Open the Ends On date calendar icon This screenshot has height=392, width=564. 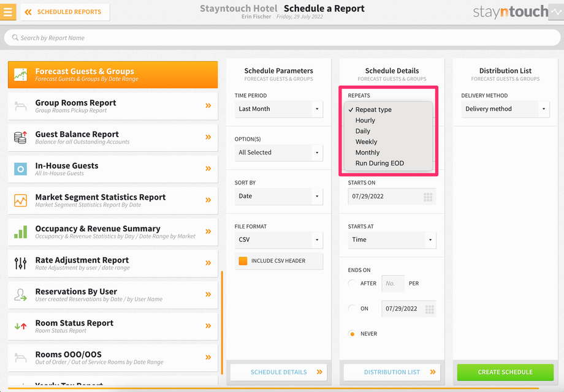tap(430, 309)
